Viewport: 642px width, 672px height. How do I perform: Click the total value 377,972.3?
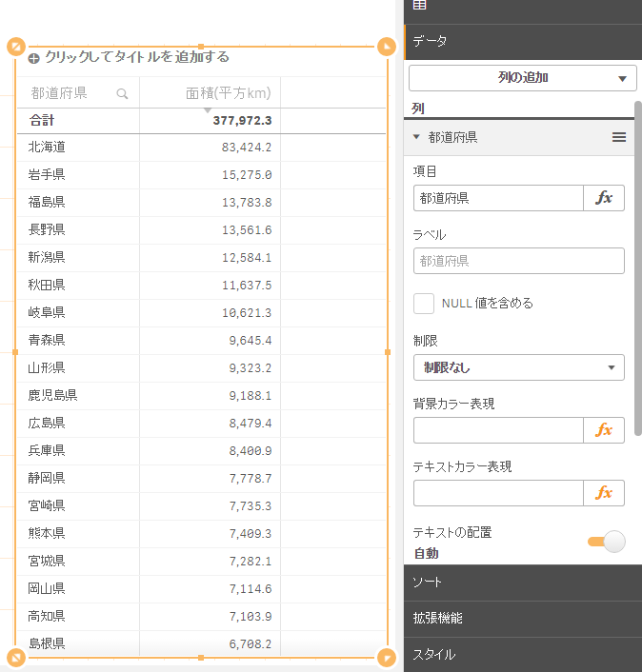tap(242, 121)
